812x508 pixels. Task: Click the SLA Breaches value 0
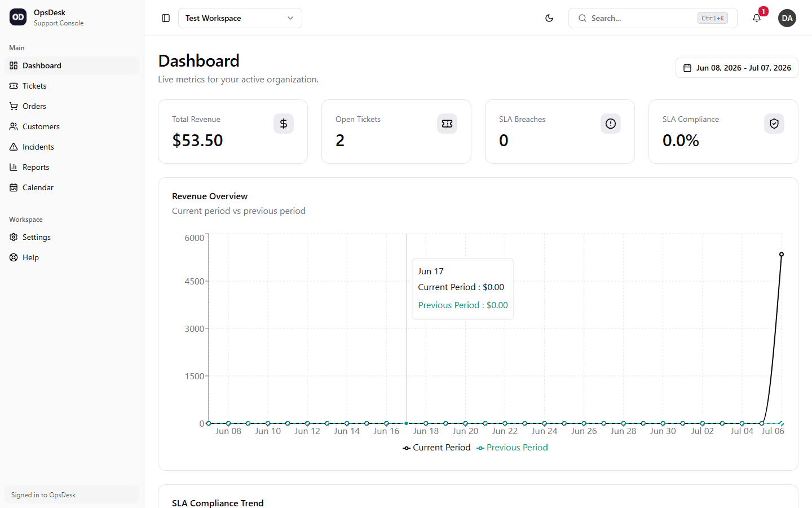click(504, 141)
